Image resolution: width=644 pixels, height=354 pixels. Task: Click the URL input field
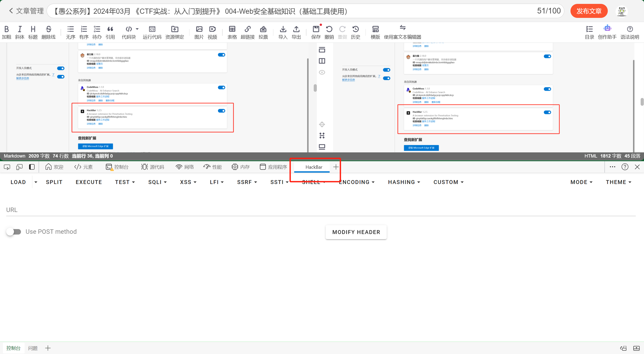(x=320, y=210)
